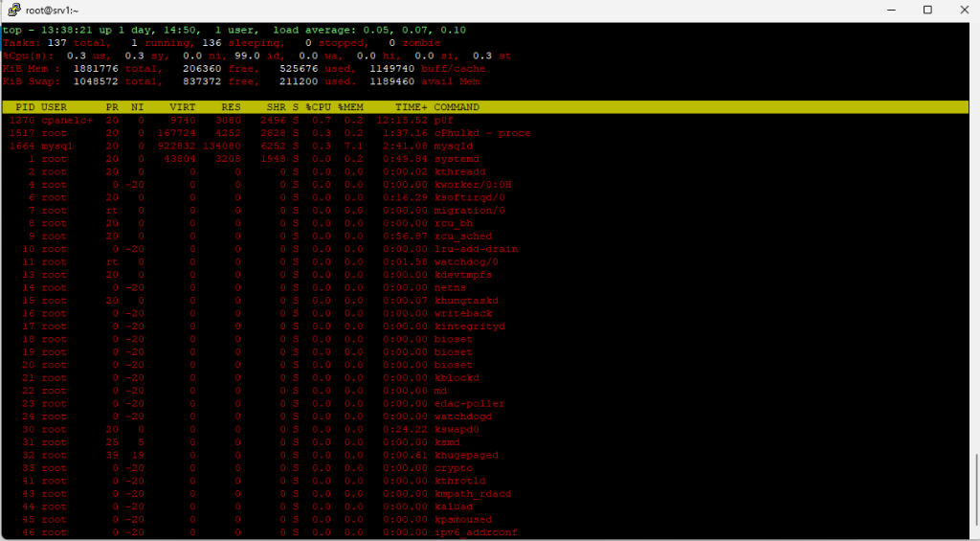980x541 pixels.
Task: Click the kworker/0:0H process name
Action: click(x=473, y=185)
